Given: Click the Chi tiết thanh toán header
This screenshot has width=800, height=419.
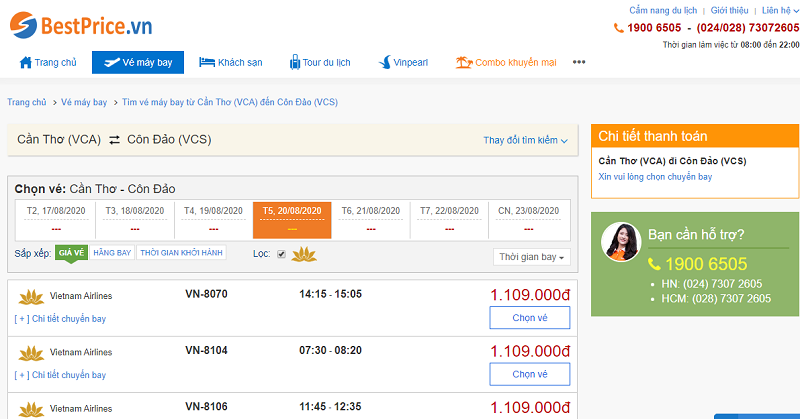Looking at the screenshot, I should [695, 136].
